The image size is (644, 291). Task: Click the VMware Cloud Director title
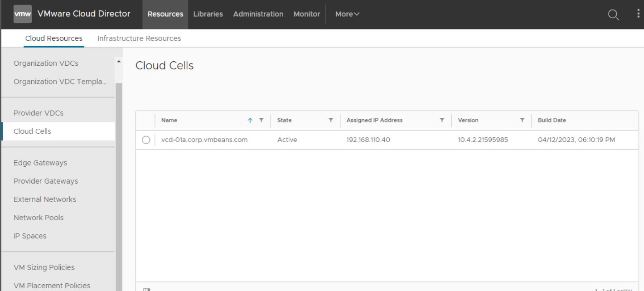pyautogui.click(x=84, y=14)
